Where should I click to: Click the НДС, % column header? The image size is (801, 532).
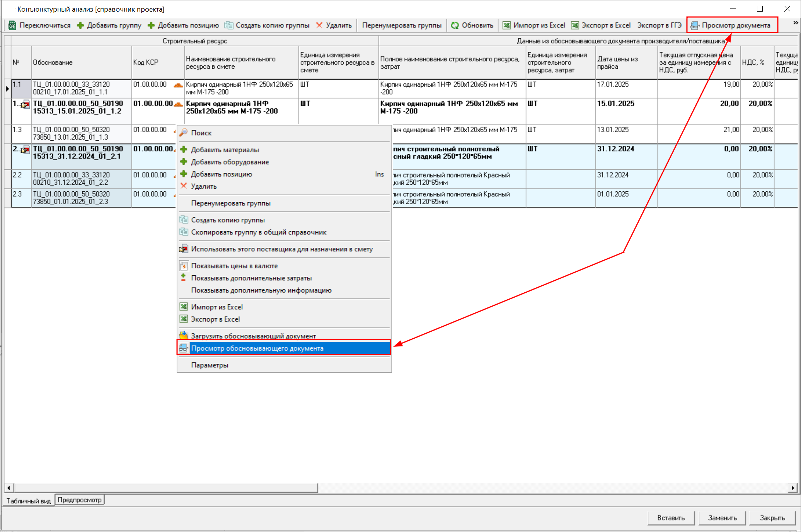click(757, 63)
